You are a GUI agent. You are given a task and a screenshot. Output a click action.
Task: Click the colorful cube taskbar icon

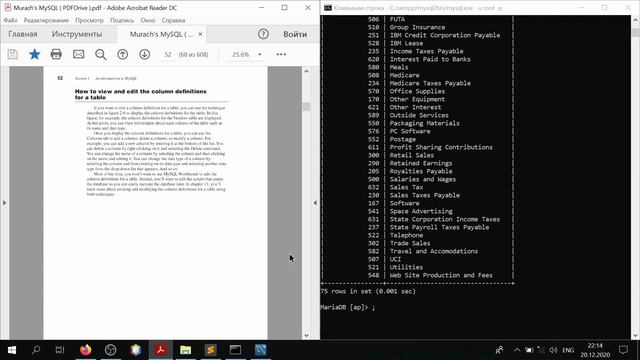136,350
